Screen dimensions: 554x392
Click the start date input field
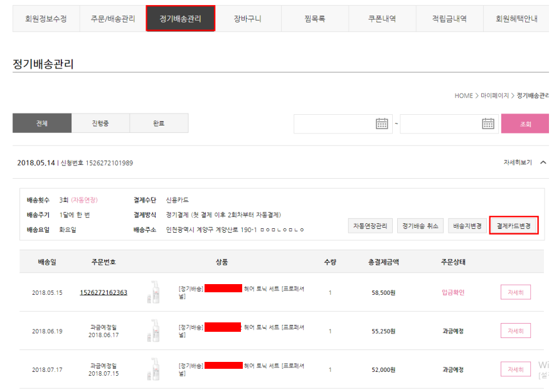coord(333,124)
